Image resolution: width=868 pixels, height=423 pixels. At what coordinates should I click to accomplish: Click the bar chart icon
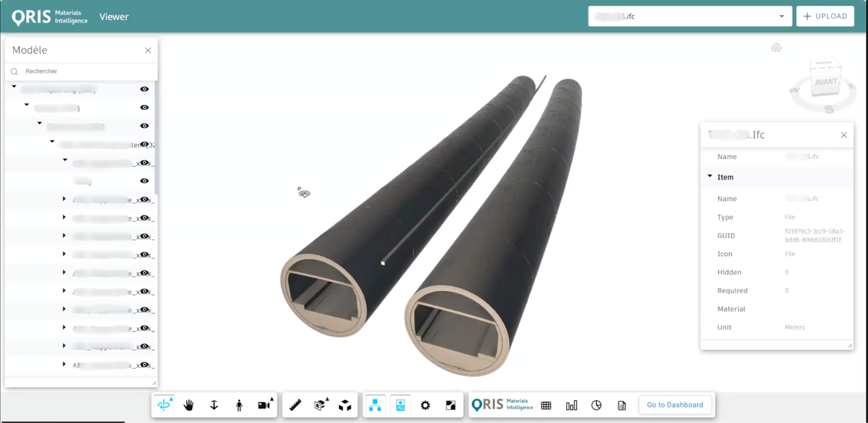click(x=571, y=405)
